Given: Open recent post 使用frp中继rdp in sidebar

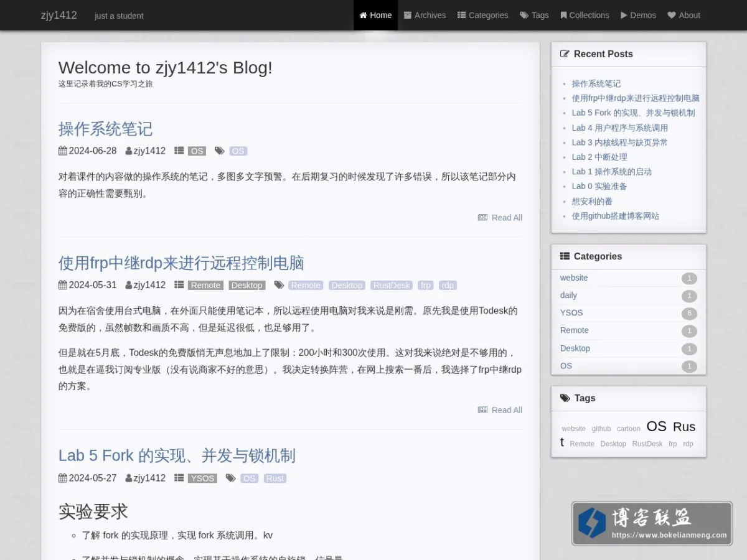Looking at the screenshot, I should click(636, 98).
